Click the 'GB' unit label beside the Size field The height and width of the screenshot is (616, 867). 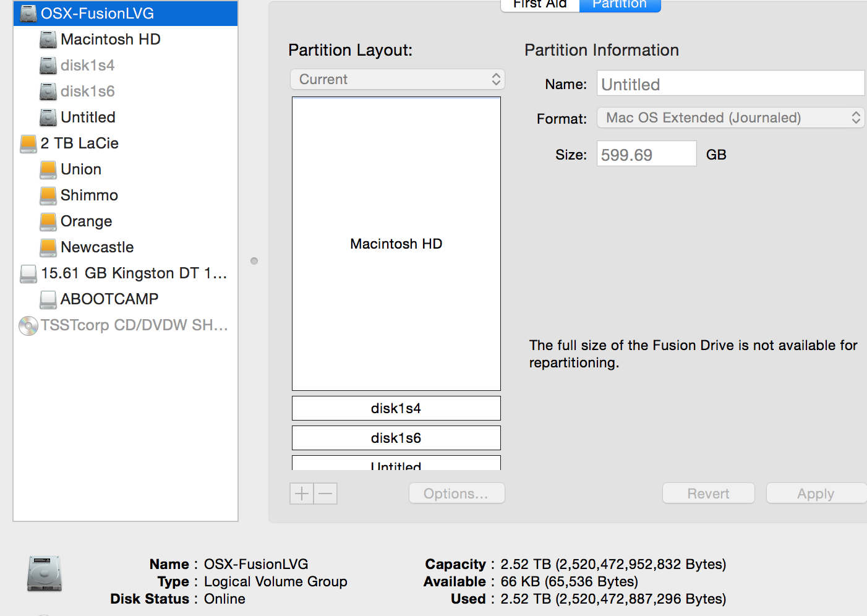tap(716, 155)
